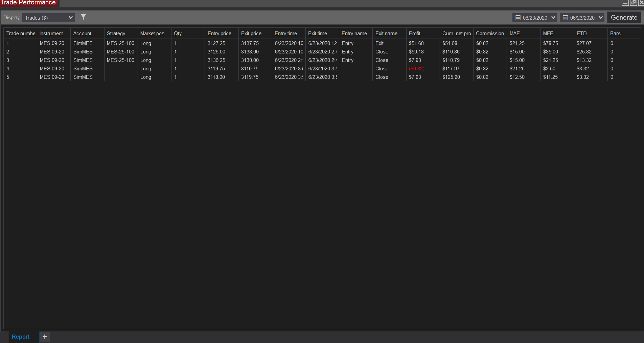Click Exit name 'Exit' in trade 1
Image resolution: width=644 pixels, height=343 pixels.
point(379,43)
